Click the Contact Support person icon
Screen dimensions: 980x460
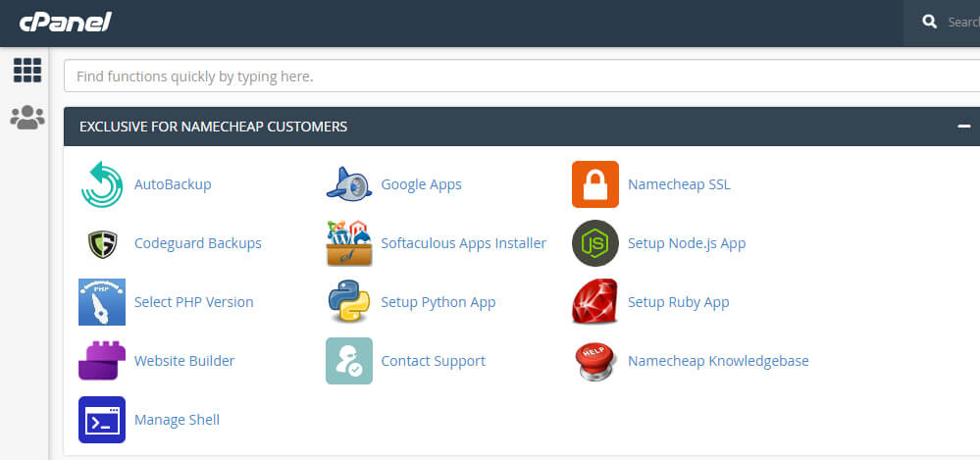pyautogui.click(x=349, y=361)
